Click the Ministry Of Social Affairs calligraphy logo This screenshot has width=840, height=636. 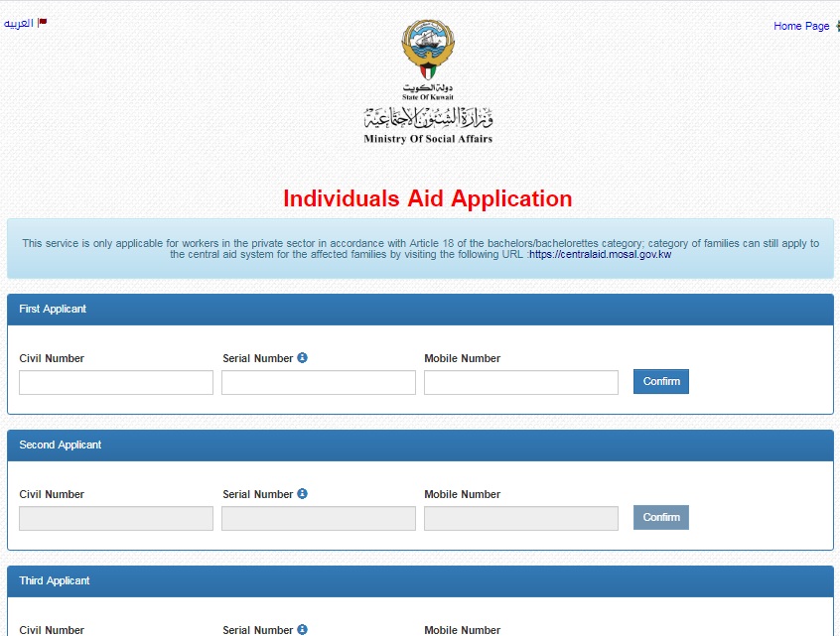(428, 118)
